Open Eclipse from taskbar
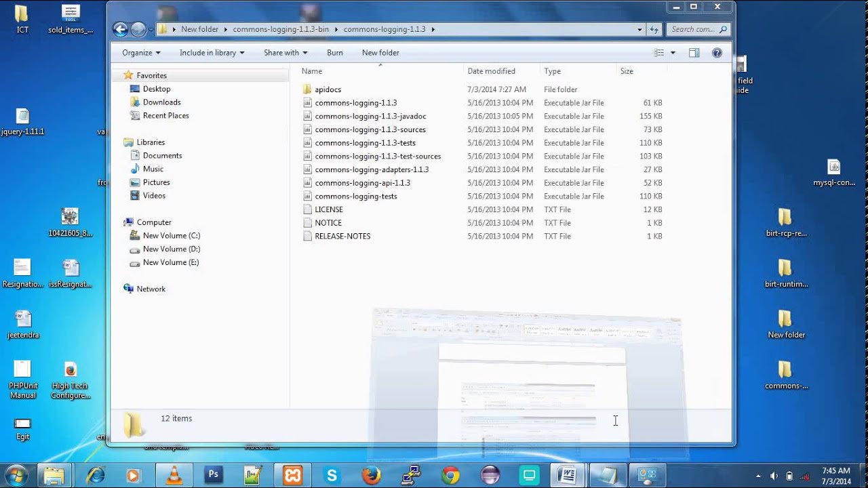Image resolution: width=868 pixels, height=488 pixels. coord(490,476)
